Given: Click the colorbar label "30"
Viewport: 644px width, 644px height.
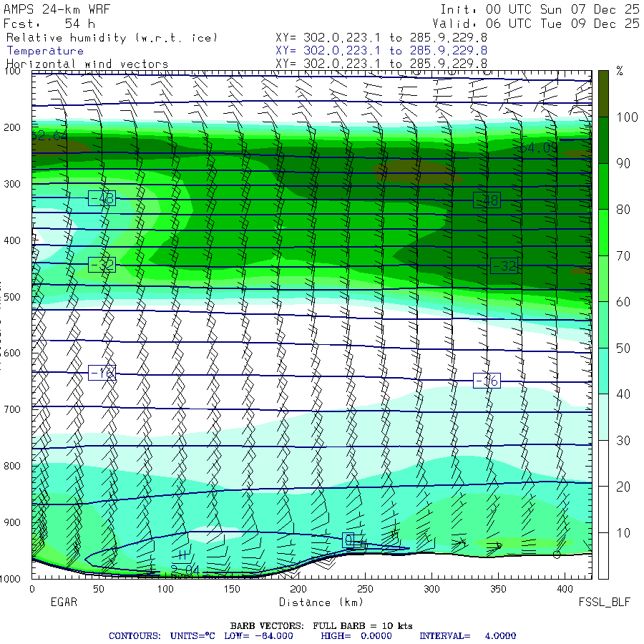Looking at the screenshot, I should coord(623,441).
